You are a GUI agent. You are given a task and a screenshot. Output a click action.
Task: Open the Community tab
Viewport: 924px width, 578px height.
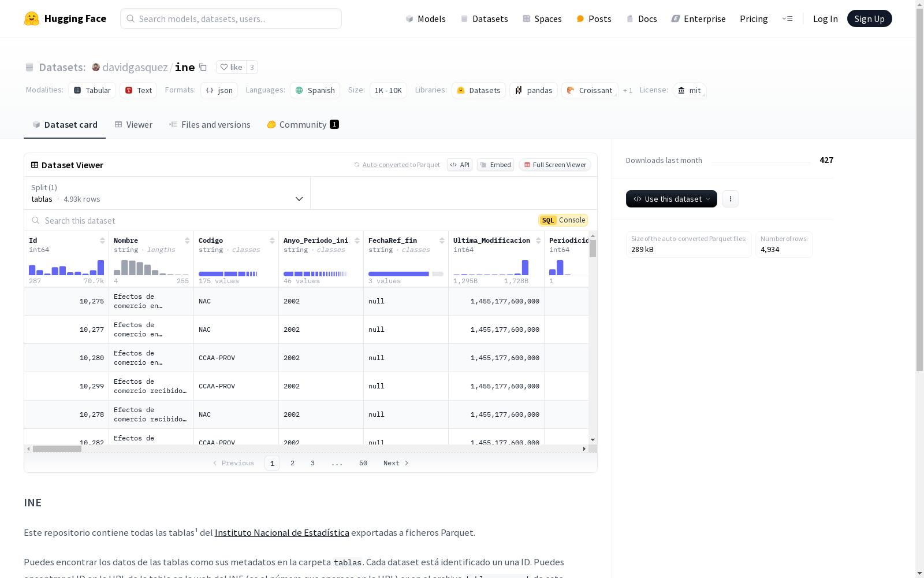[x=303, y=125]
